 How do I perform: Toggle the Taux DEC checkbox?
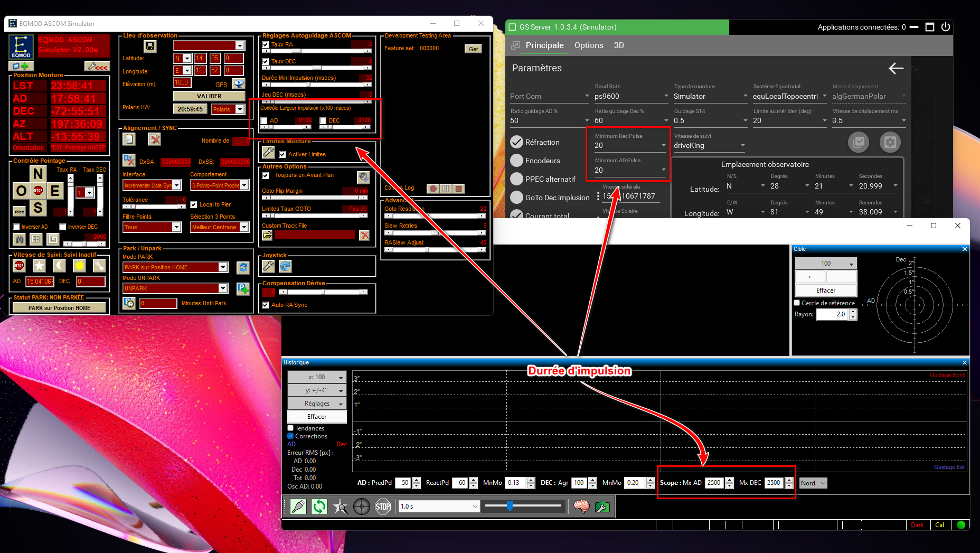coord(266,62)
